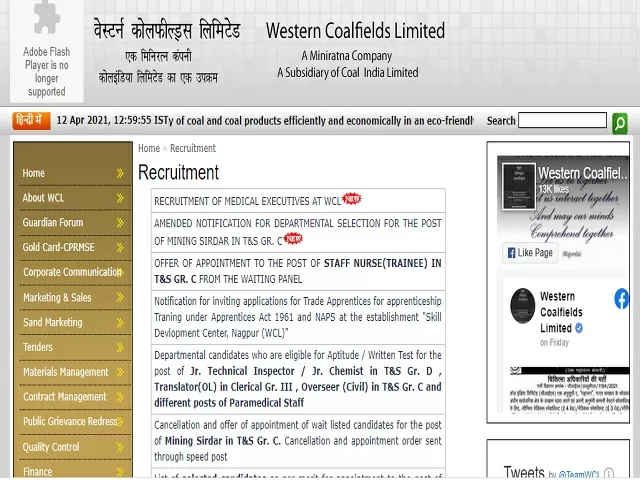
Task: Click the NEW badge on Medical Executives row
Action: coord(351,198)
